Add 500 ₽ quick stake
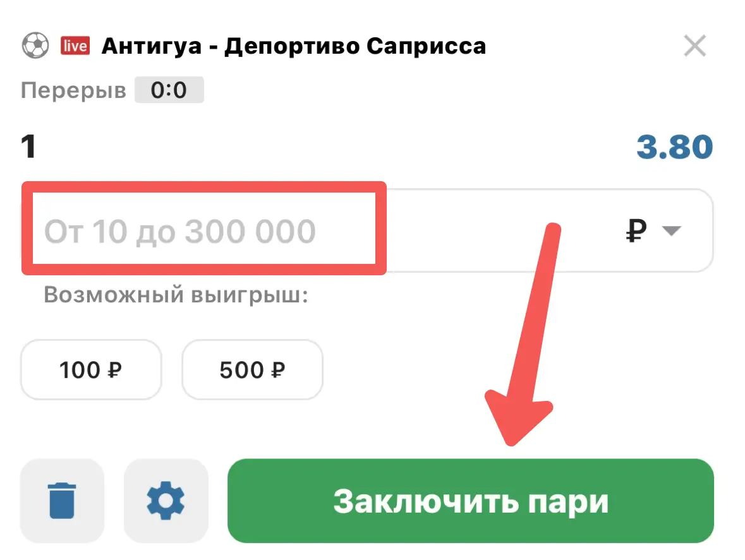 pyautogui.click(x=252, y=369)
